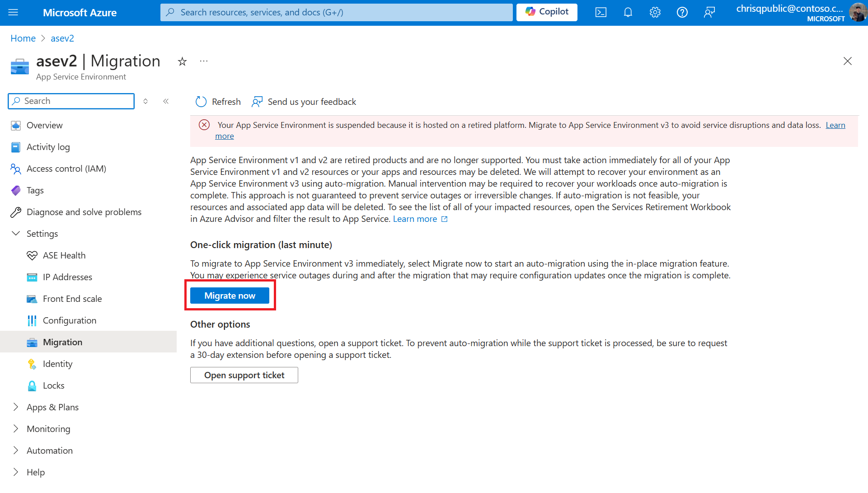The width and height of the screenshot is (868, 493).
Task: Click the IP Addresses icon in sidebar
Action: click(31, 277)
